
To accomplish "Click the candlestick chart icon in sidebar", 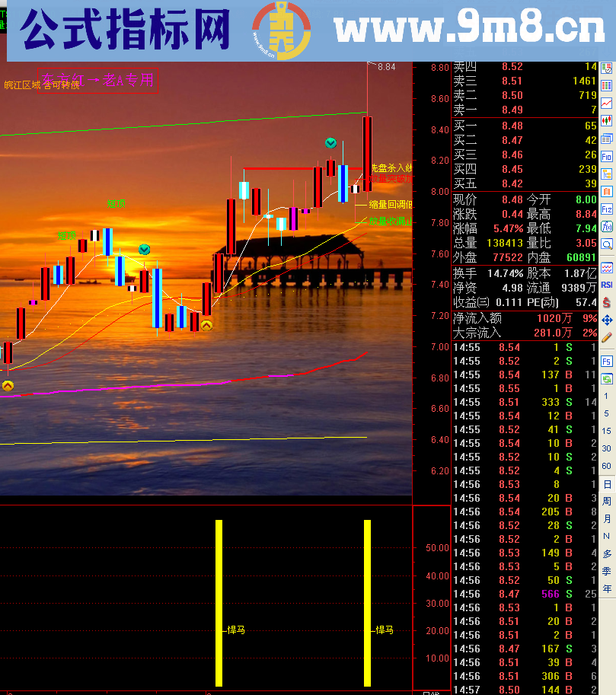I will (x=607, y=120).
